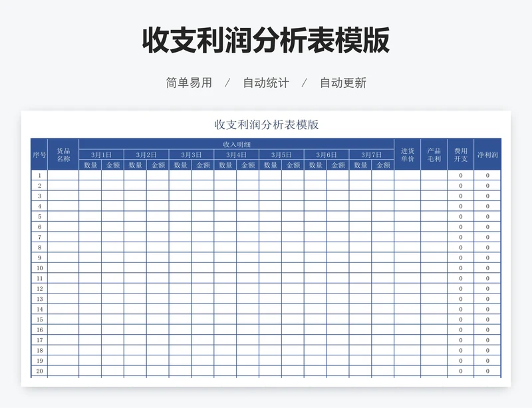
Task: Click 数量 header under 3月4日
Action: tap(225, 165)
